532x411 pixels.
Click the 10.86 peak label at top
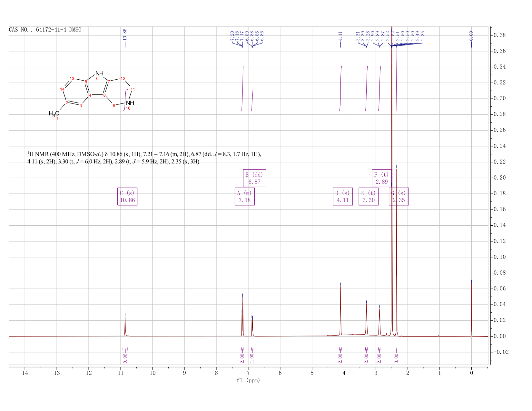click(125, 34)
